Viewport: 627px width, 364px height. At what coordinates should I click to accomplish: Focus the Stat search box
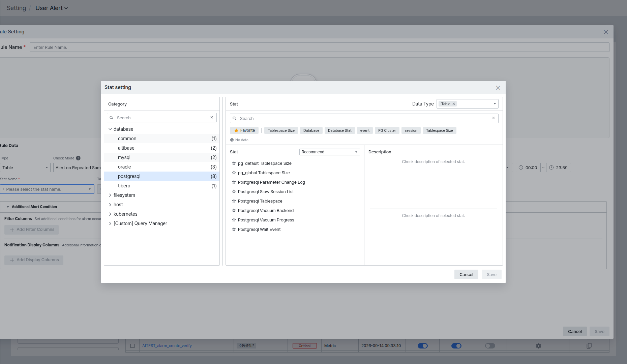[x=364, y=118]
